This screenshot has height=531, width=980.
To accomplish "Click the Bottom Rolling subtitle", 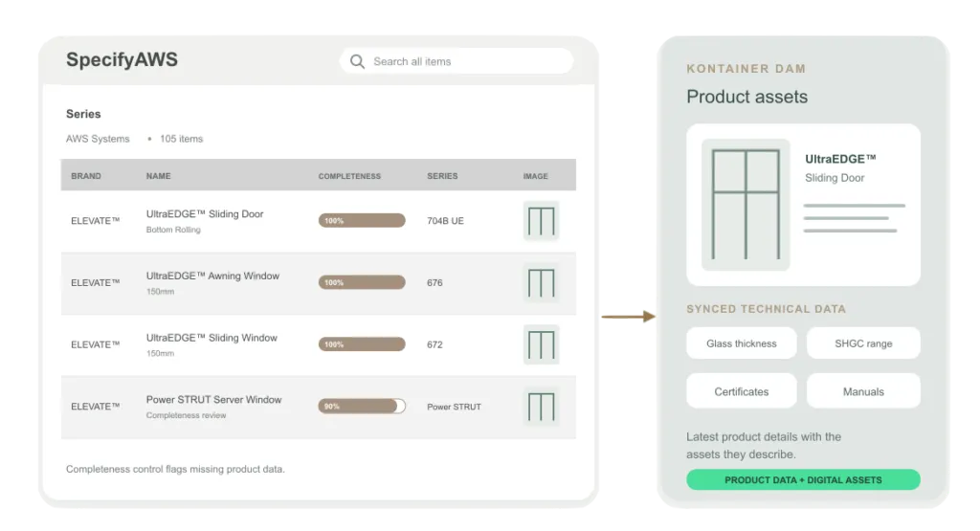I will point(173,230).
